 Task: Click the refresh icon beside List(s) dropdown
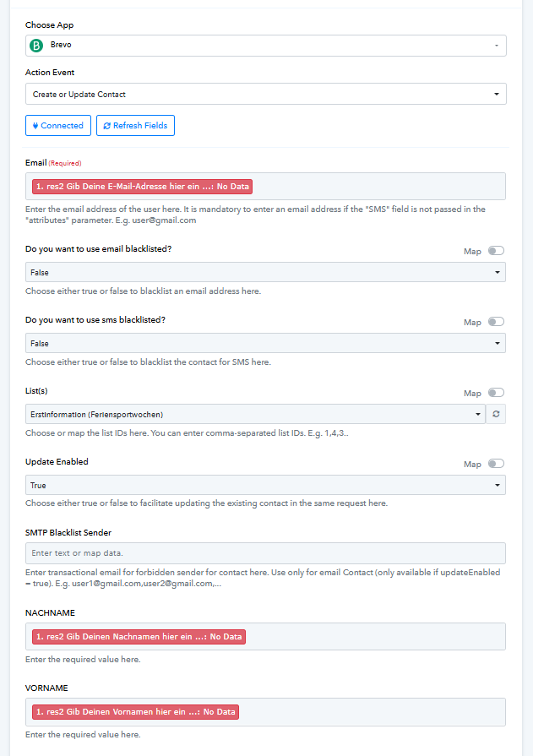pyautogui.click(x=496, y=414)
